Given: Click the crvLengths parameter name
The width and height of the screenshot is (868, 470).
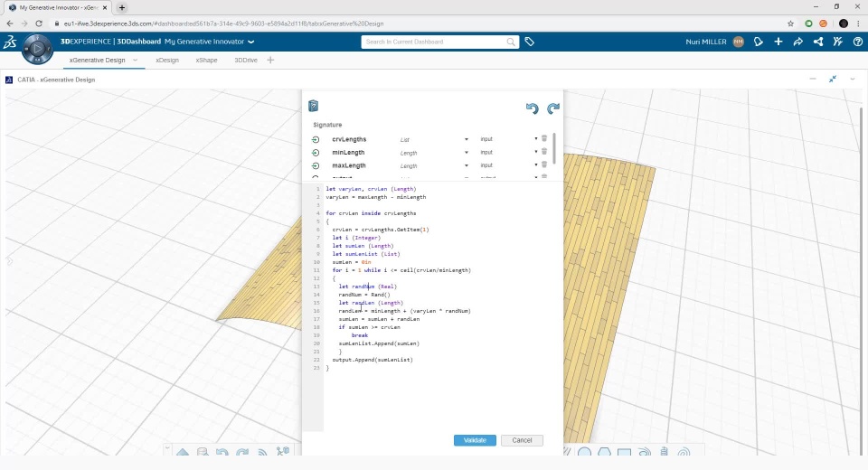Looking at the screenshot, I should pyautogui.click(x=349, y=139).
